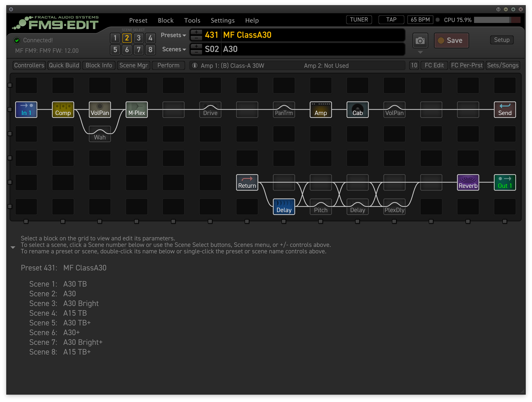This screenshot has height=402, width=532.
Task: Select the Send block
Action: click(x=505, y=110)
